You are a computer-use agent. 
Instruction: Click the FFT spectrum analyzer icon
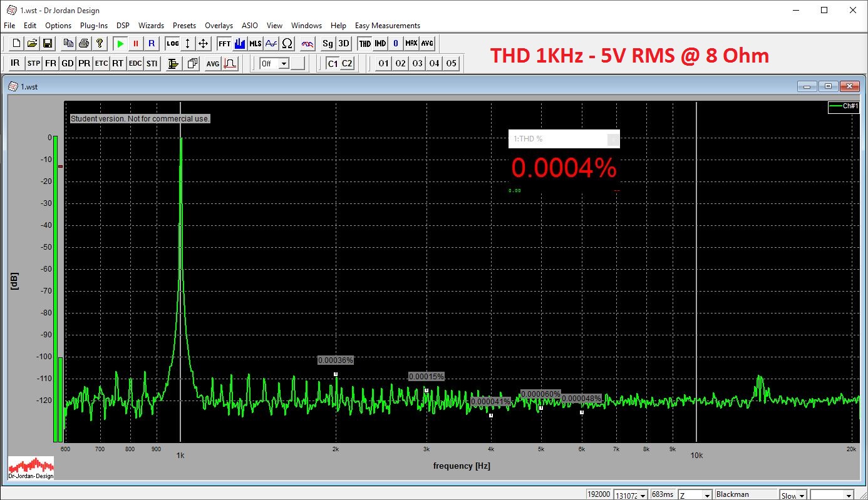pos(224,44)
